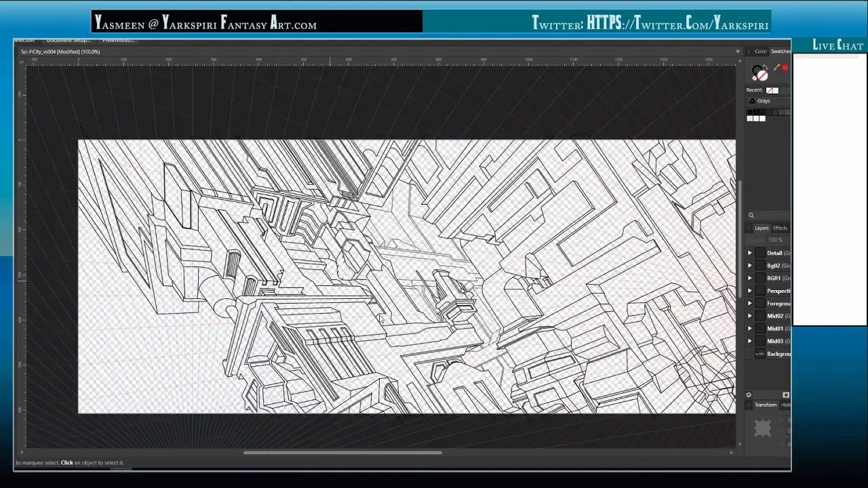This screenshot has height=488, width=868.
Task: Click the swap fill and stroke arrow
Action: [766, 67]
